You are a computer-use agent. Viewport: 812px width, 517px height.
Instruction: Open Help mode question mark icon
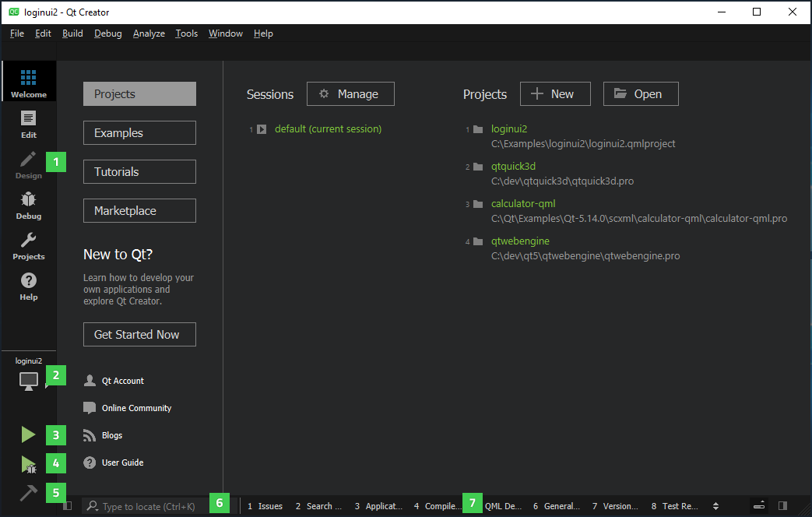click(x=29, y=280)
